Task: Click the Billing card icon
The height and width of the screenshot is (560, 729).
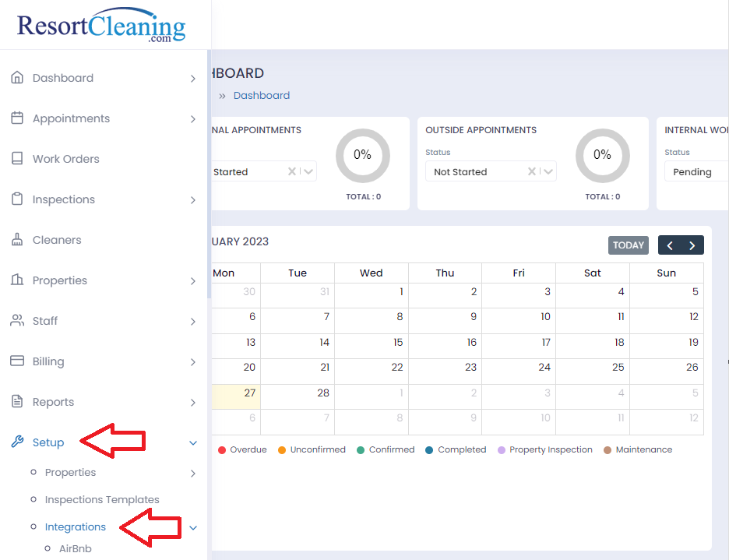Action: 17,361
